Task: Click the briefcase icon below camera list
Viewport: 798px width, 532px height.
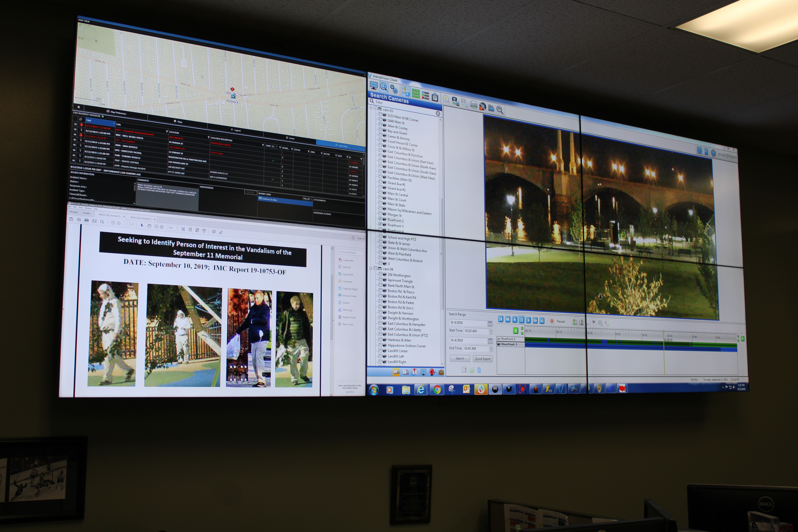Action: tap(441, 373)
